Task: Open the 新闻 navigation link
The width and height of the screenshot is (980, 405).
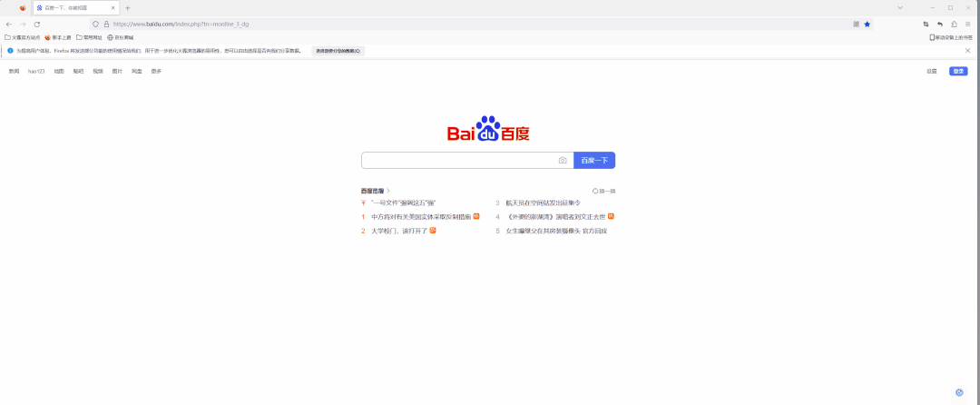Action: tap(14, 71)
